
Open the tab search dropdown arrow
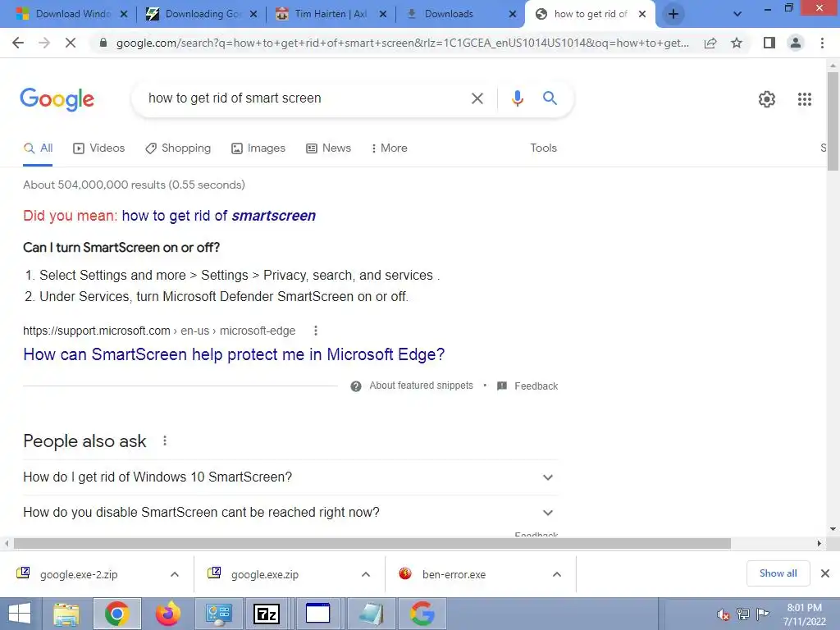pyautogui.click(x=737, y=14)
